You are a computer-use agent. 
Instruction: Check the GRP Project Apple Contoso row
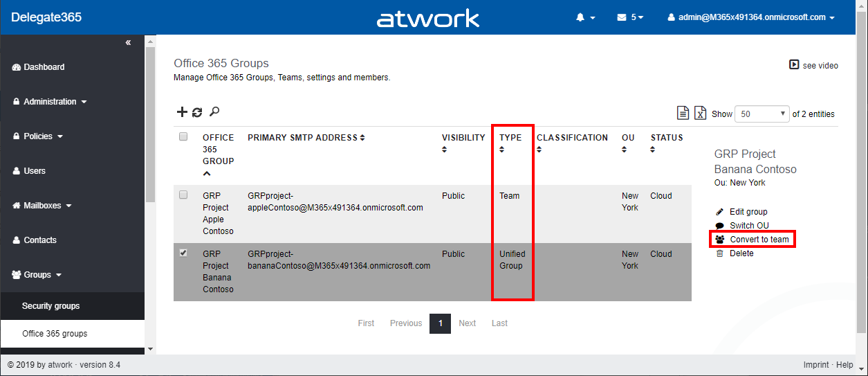[x=183, y=195]
